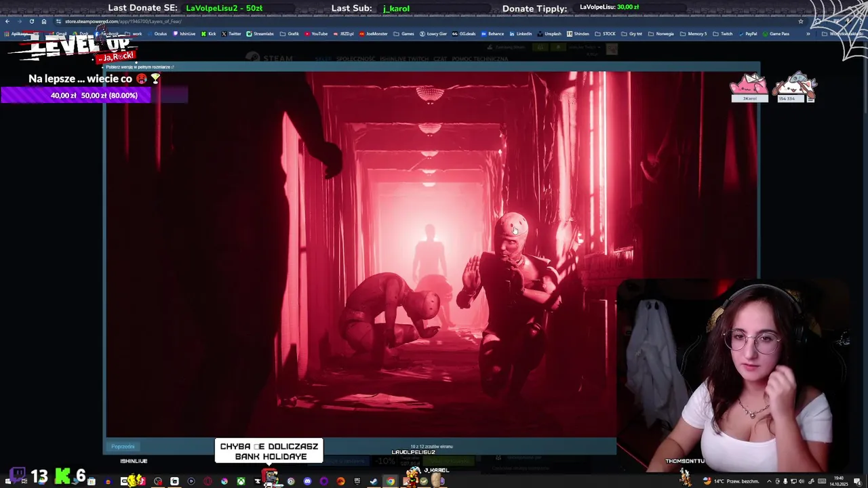Open the weather widget showing 14°C
868x488 pixels.
tap(732, 481)
